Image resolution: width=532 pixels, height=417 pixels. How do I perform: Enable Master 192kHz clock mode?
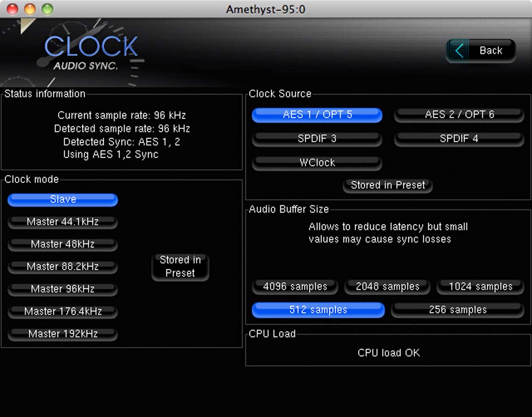pos(63,334)
